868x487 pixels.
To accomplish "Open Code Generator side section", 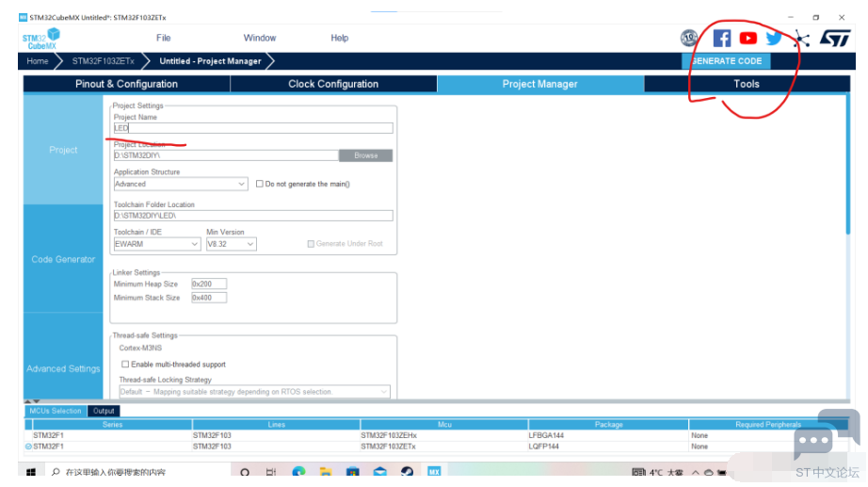I will coord(63,259).
